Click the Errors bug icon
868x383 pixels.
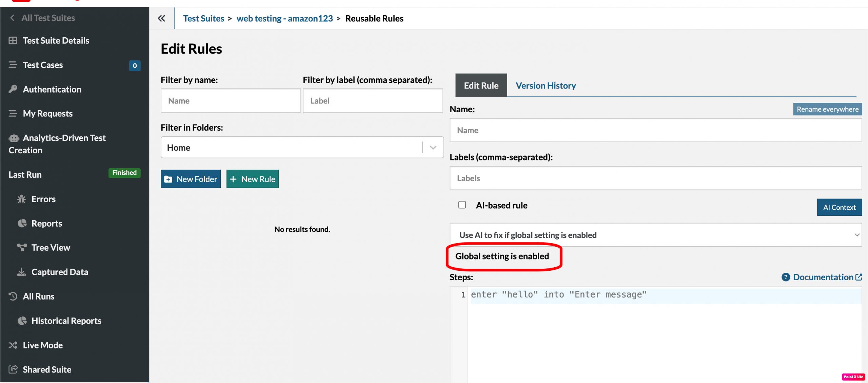pyautogui.click(x=22, y=199)
